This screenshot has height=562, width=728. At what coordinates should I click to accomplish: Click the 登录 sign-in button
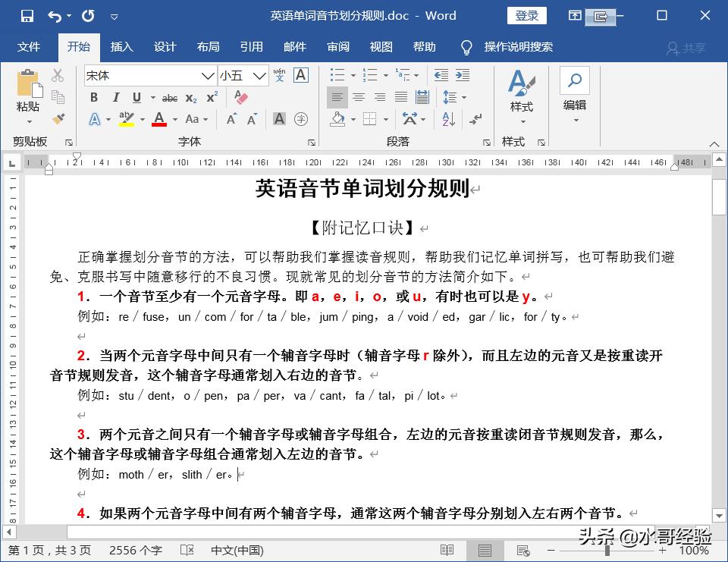526,14
